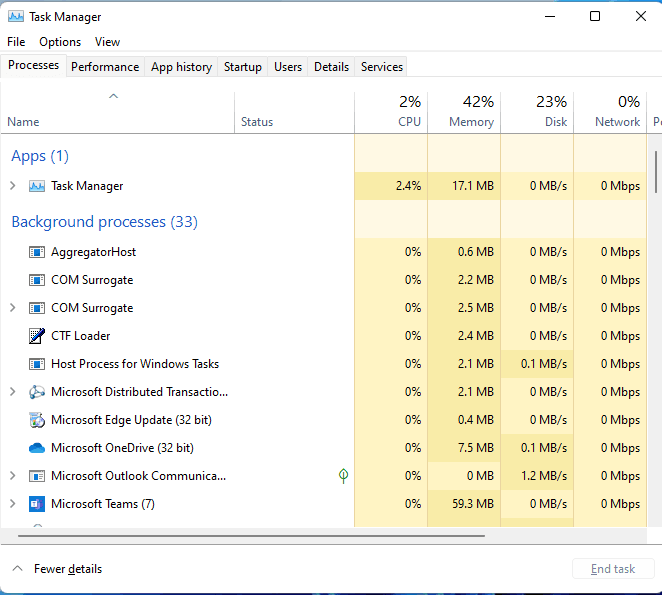The image size is (662, 595).
Task: Expand the Microsoft Teams process group
Action: tap(12, 504)
